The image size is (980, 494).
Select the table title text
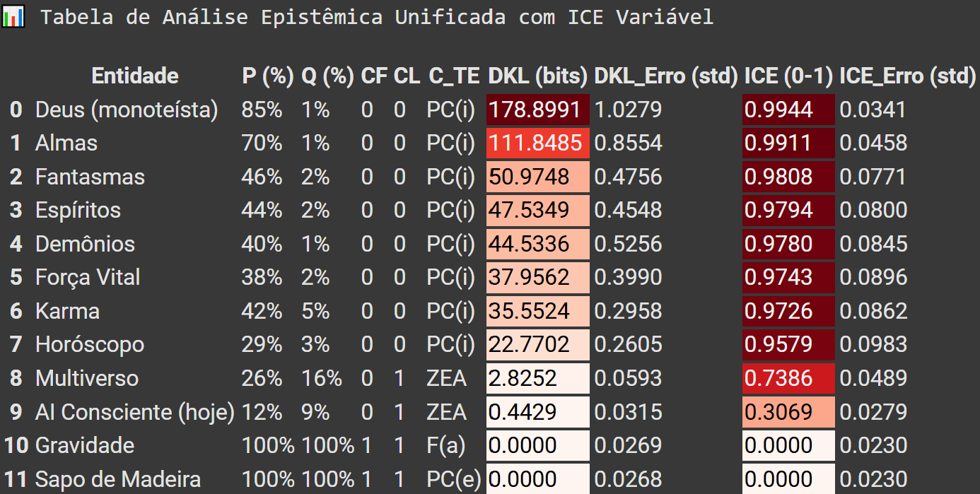(376, 17)
